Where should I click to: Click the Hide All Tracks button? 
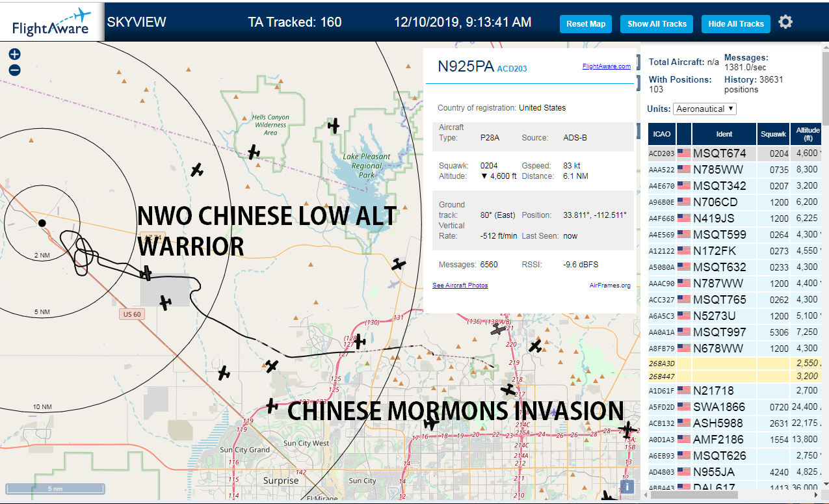point(736,24)
